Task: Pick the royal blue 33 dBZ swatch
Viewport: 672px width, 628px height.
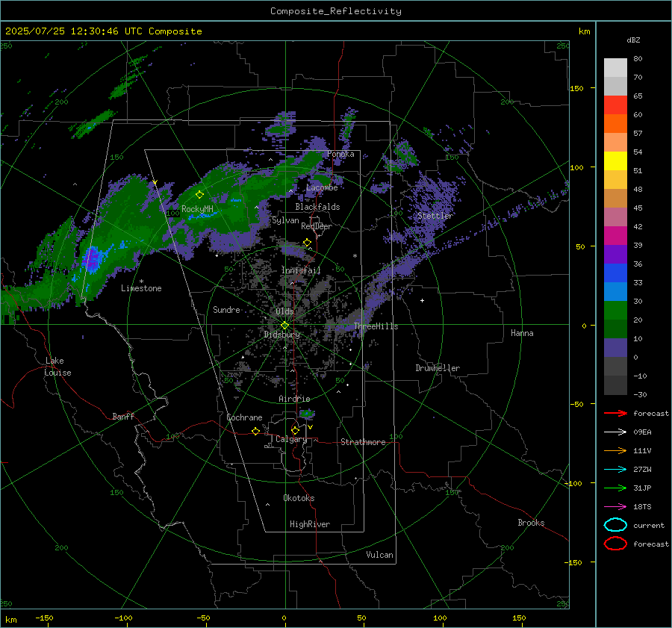Action: [615, 273]
